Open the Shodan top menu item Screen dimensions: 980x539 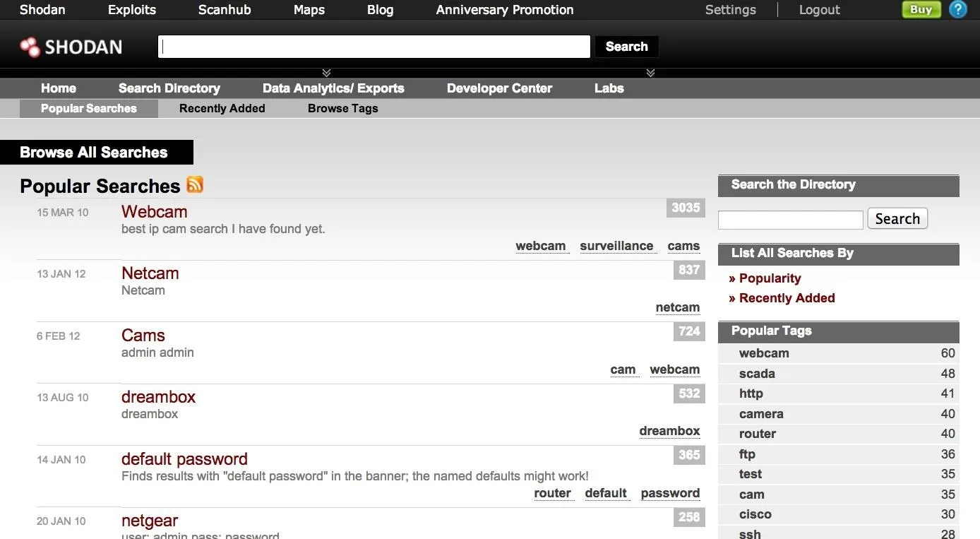pyautogui.click(x=42, y=10)
